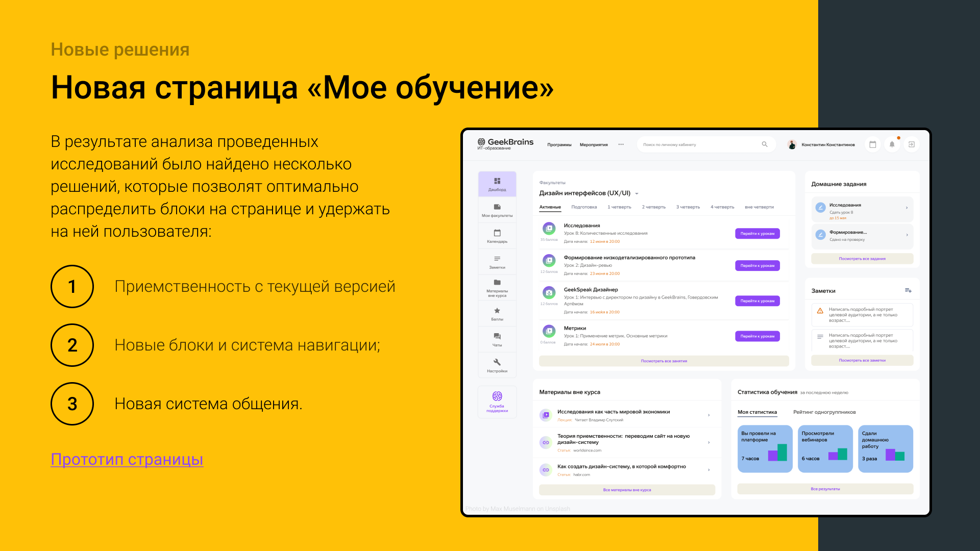Click the logout icon in the header
Screen dimensions: 980x551
coord(912,144)
